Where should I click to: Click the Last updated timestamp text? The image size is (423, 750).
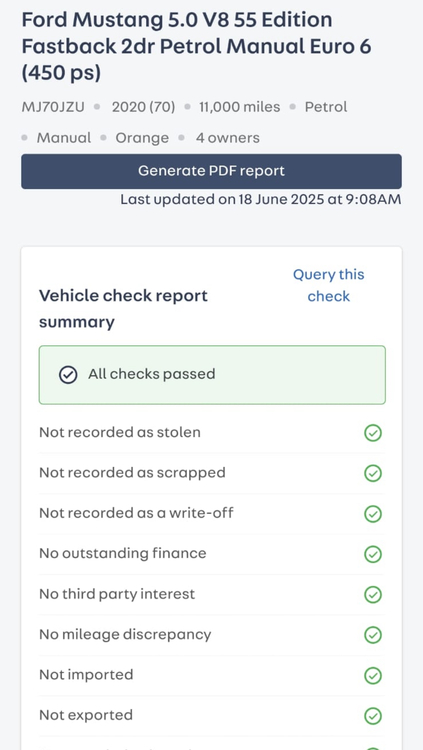260,199
